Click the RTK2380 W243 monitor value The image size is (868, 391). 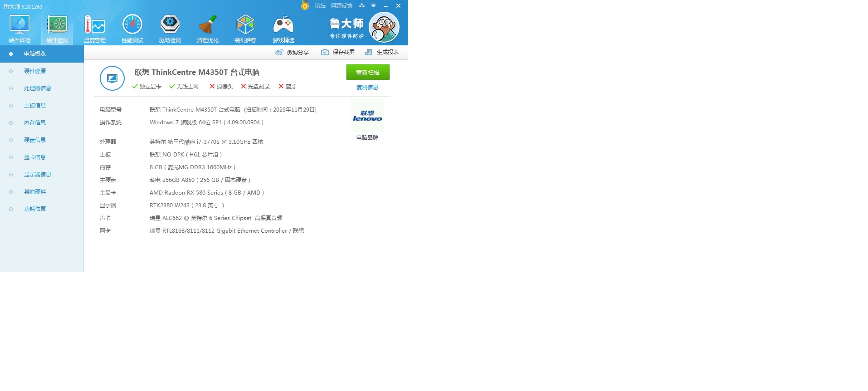pos(187,205)
